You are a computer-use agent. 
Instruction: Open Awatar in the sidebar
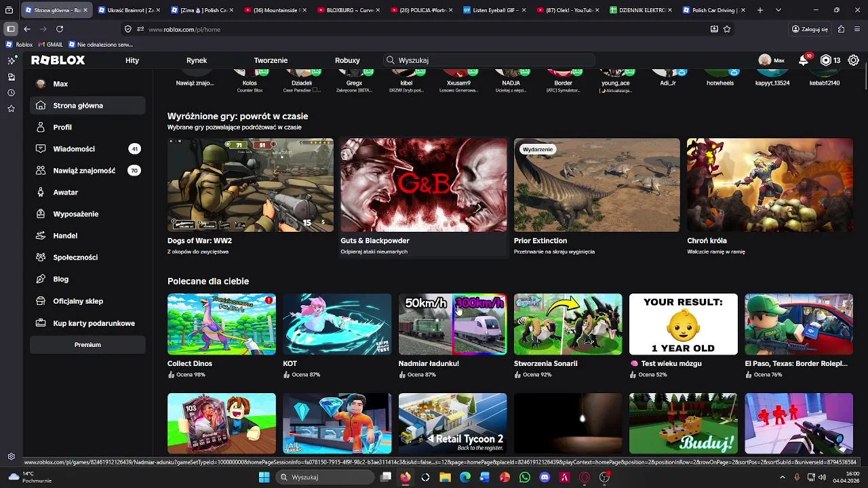pyautogui.click(x=87, y=192)
